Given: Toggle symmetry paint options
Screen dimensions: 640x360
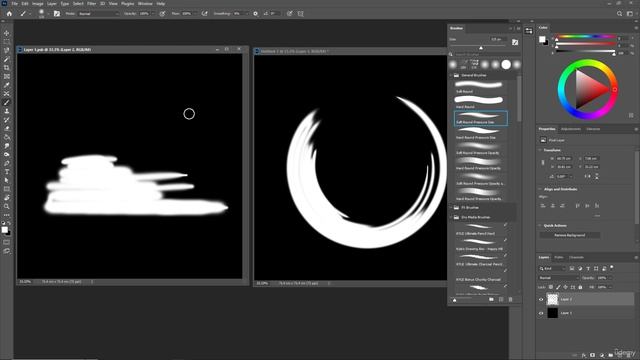Looking at the screenshot, I should point(301,13).
